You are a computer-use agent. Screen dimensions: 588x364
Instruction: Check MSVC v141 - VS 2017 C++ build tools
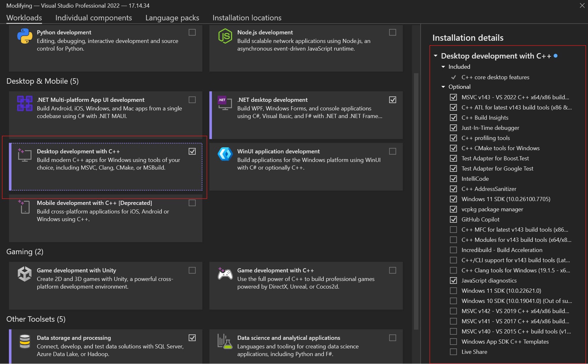point(453,321)
